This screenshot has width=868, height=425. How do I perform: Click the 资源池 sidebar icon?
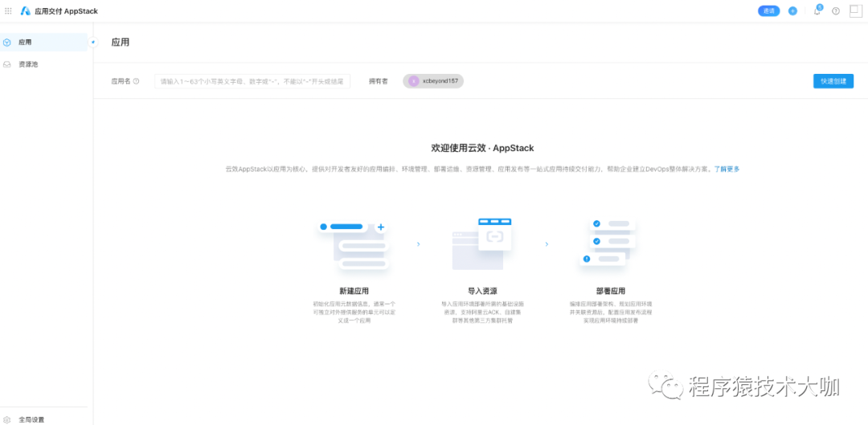(7, 64)
